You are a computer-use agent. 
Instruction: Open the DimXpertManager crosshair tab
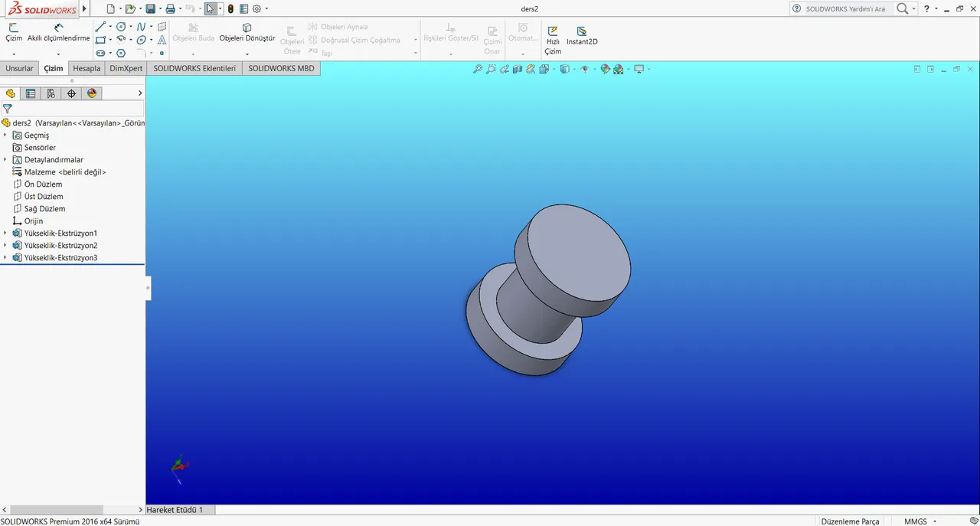click(x=71, y=93)
